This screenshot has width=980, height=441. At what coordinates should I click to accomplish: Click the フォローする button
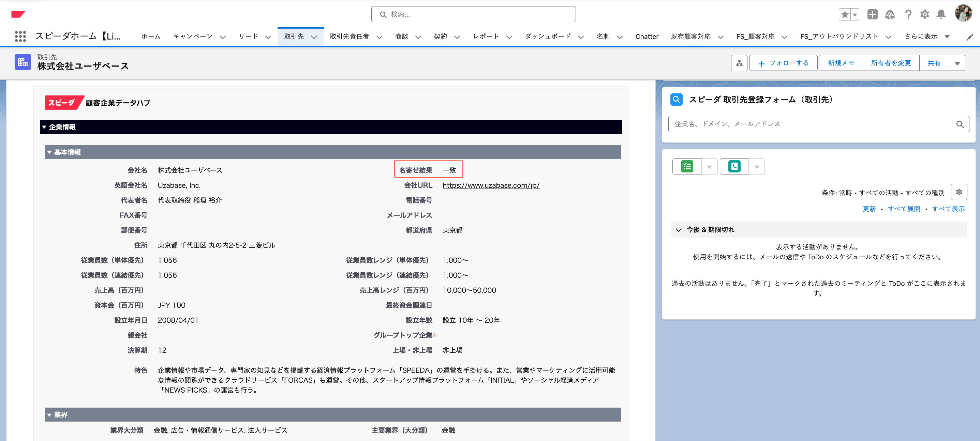[x=783, y=63]
